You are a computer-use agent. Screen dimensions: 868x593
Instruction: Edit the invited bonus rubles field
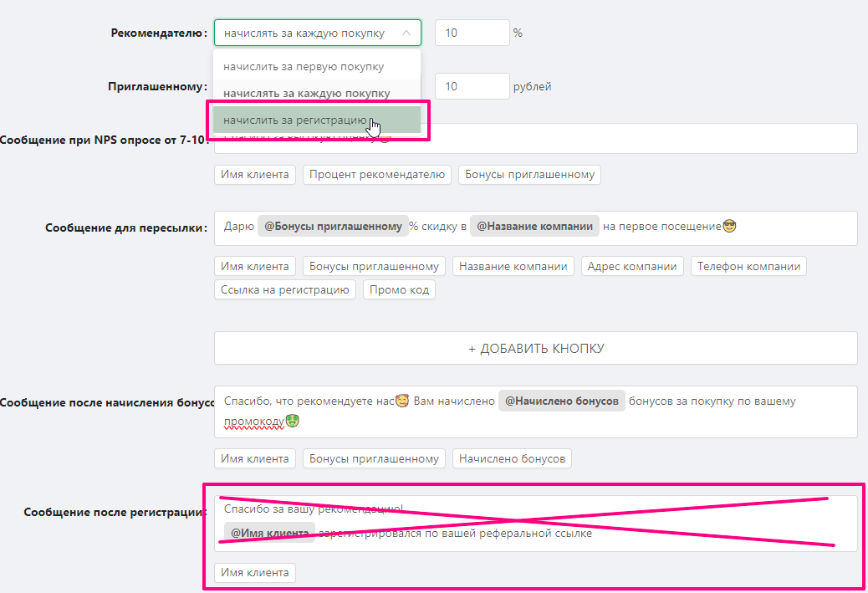pyautogui.click(x=472, y=86)
